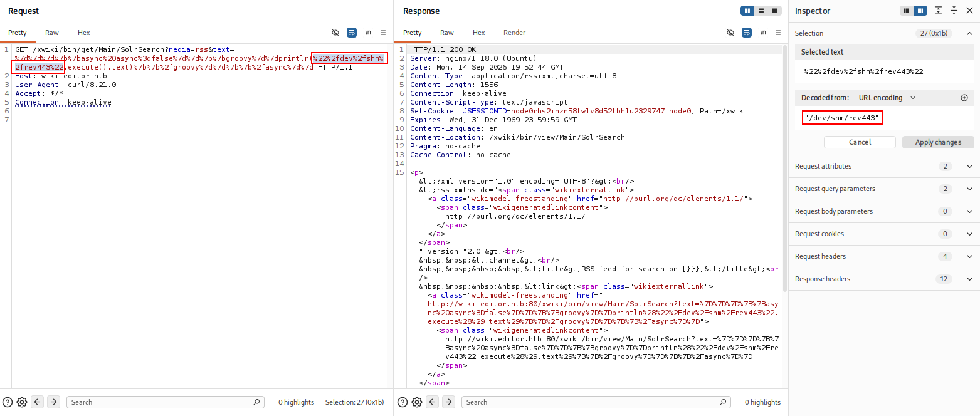980x416 pixels.
Task: Toggle \n newline display in Request panel
Action: [368, 33]
